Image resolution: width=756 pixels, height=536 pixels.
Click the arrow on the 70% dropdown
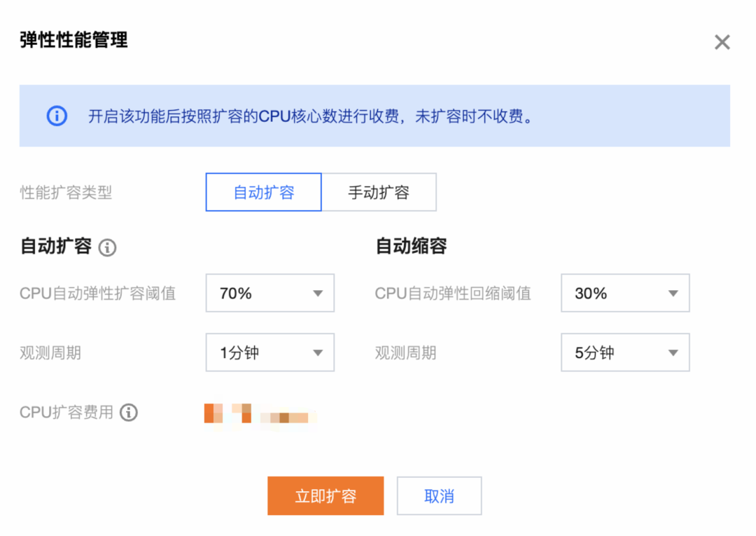click(x=318, y=294)
